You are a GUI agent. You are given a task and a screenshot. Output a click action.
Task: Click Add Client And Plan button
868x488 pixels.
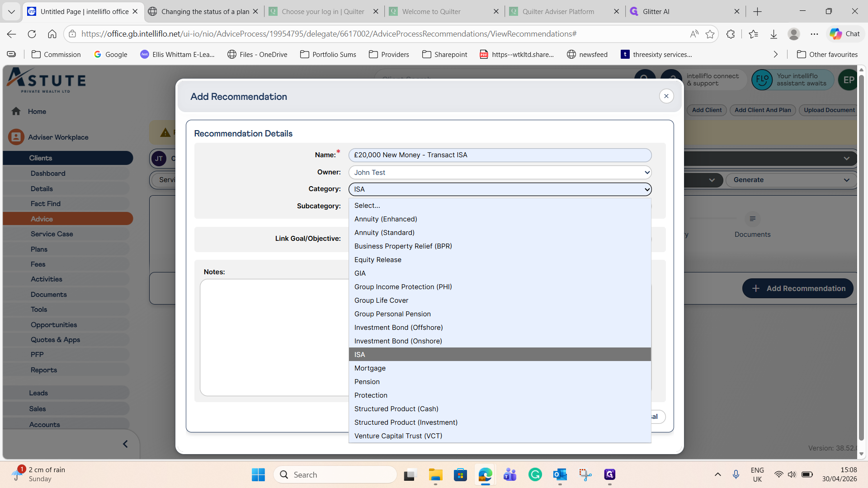763,110
